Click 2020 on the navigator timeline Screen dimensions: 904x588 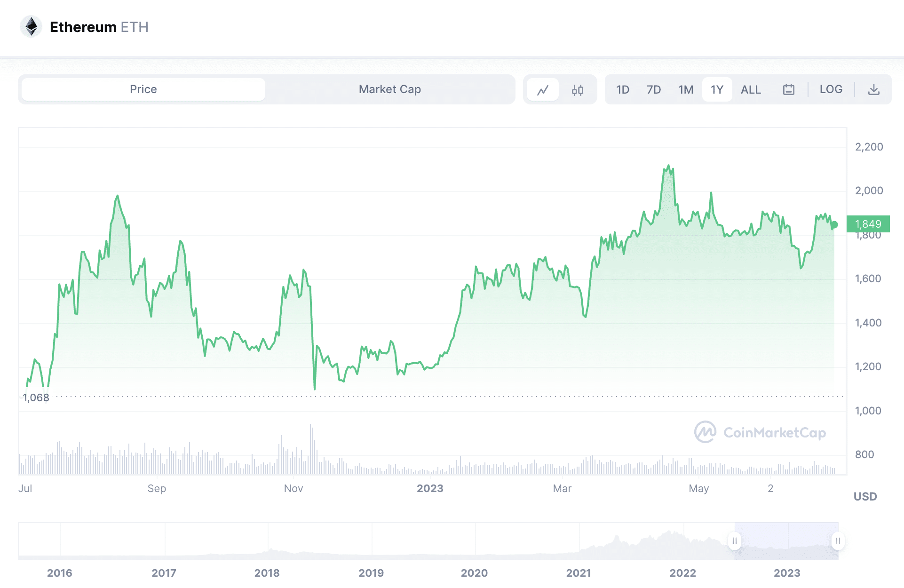(x=474, y=573)
